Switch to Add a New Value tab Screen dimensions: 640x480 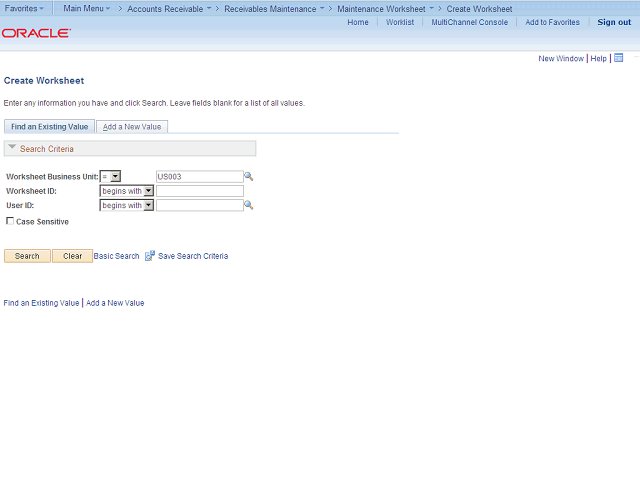132,127
